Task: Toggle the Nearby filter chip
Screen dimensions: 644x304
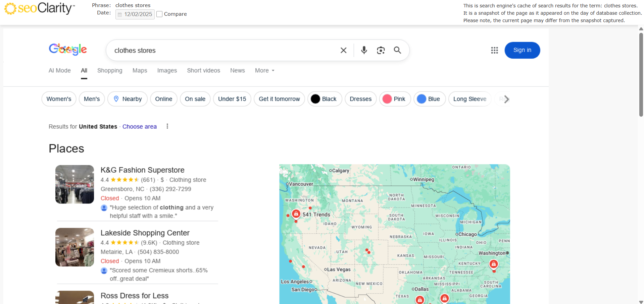Action: (128, 99)
